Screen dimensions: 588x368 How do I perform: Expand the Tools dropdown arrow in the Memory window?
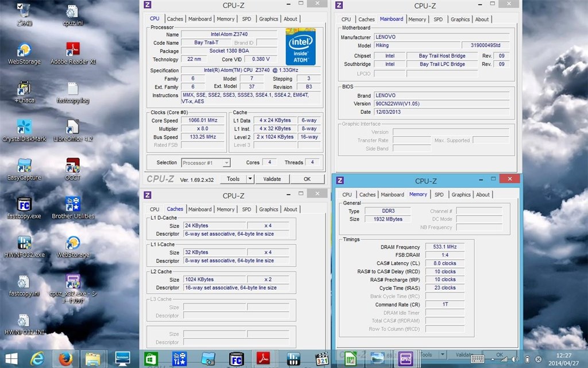(443, 354)
